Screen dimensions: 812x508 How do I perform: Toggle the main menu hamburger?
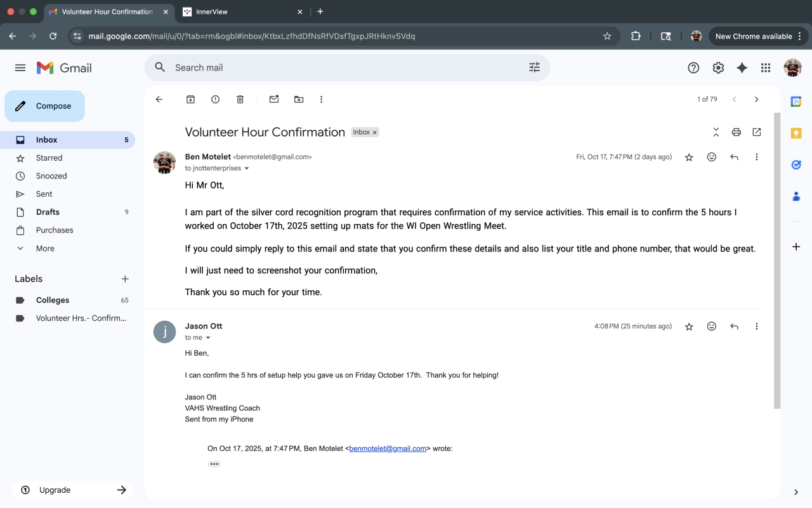coord(20,68)
